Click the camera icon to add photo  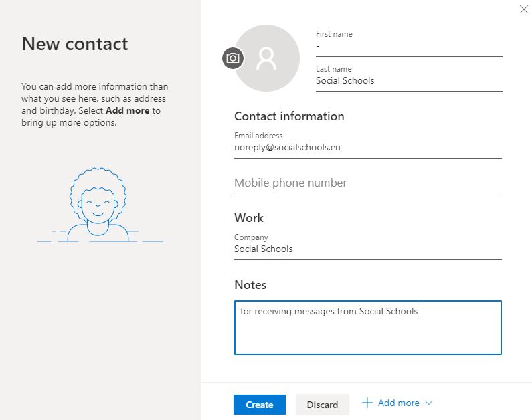tap(233, 58)
